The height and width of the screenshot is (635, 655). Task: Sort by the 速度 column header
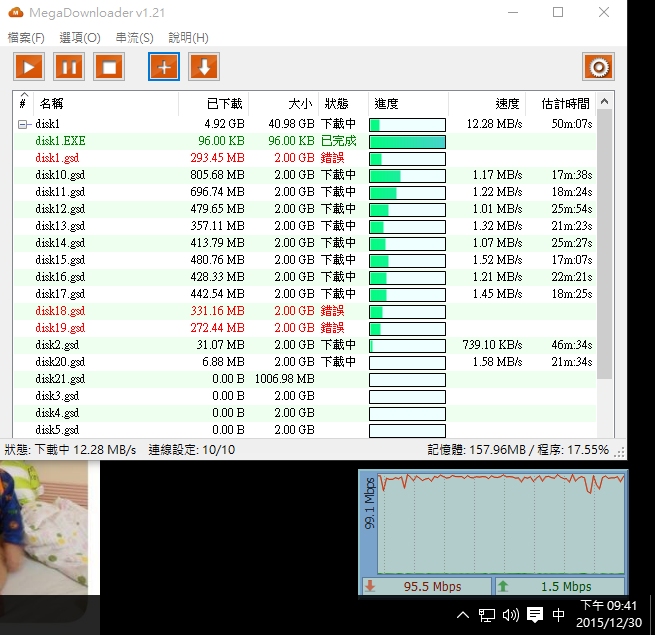(x=487, y=104)
